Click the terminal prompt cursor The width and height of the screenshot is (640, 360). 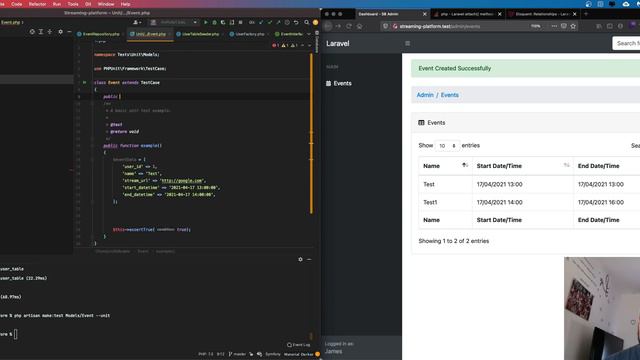16,334
